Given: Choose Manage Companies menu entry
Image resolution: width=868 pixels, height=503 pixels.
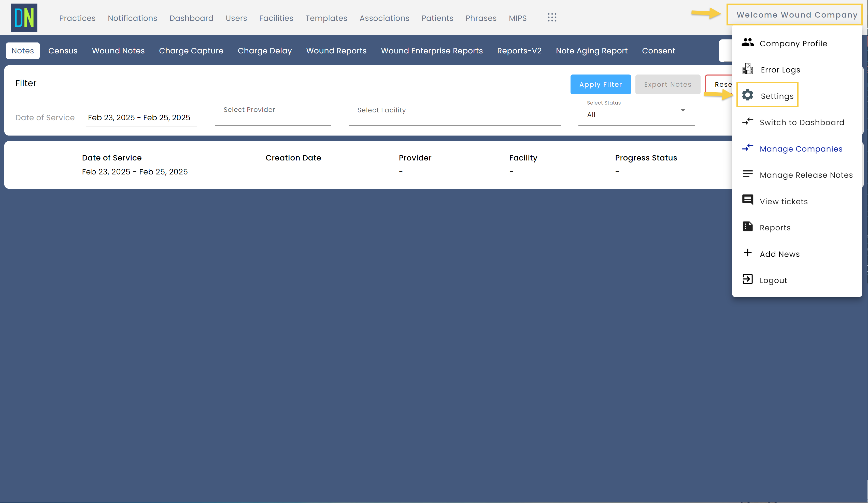Looking at the screenshot, I should pos(797,149).
